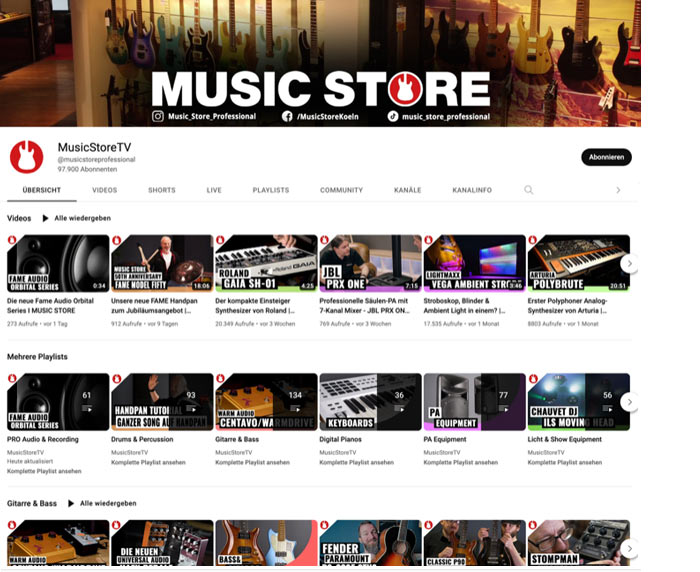Open the Gitarre & Bass playlist thumbnail with 134 videos
The width and height of the screenshot is (700, 572).
coord(267,402)
